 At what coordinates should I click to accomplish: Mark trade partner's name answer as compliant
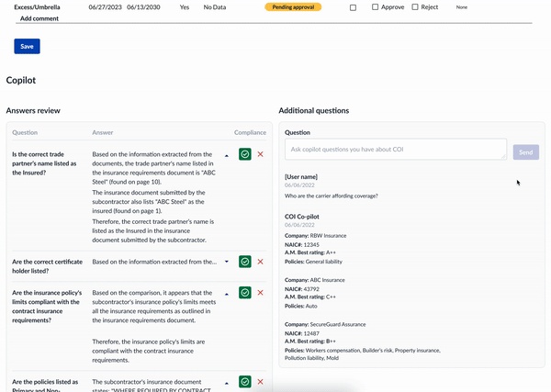click(x=245, y=154)
